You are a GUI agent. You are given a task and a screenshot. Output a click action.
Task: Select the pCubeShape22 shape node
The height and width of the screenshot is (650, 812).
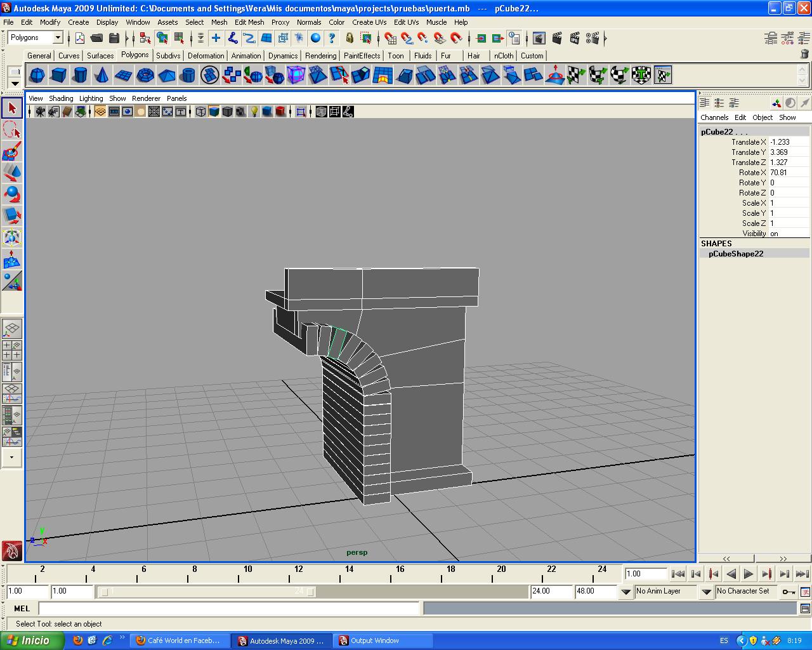pyautogui.click(x=736, y=254)
